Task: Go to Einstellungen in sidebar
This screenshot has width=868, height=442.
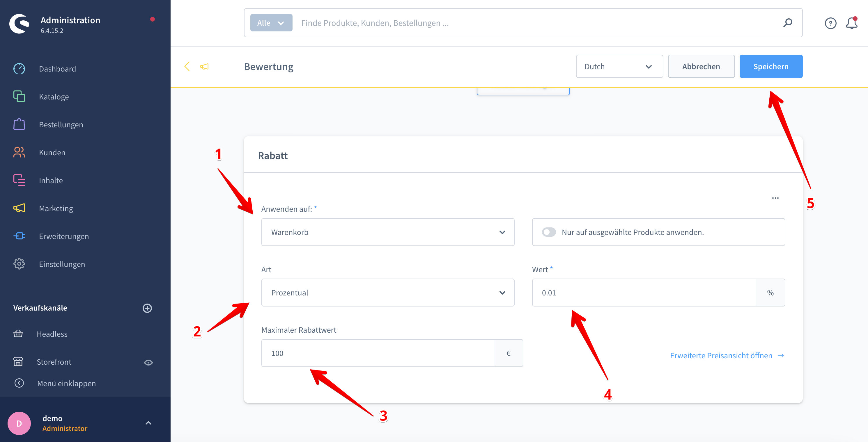Action: [x=62, y=264]
